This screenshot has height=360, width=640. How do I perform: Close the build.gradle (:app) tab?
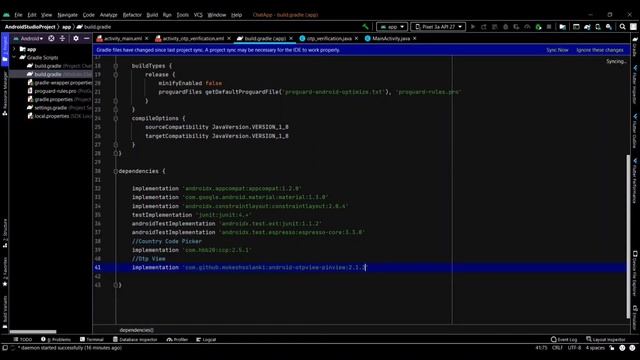click(x=291, y=38)
